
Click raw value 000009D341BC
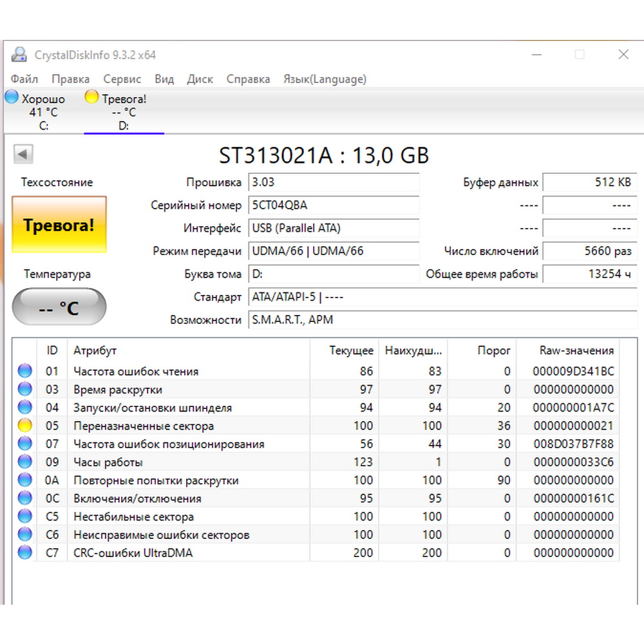click(573, 371)
